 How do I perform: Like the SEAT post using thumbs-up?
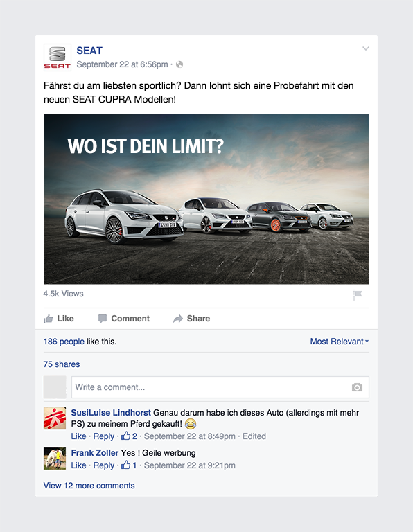(x=59, y=319)
